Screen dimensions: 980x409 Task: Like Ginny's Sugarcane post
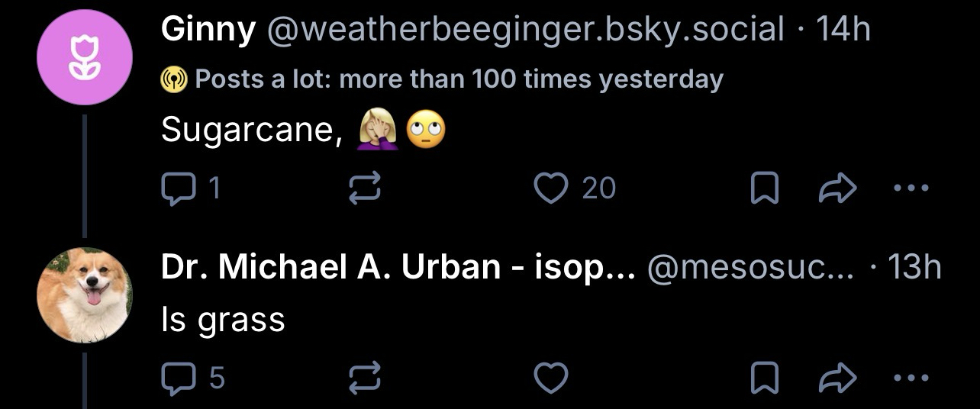551,188
